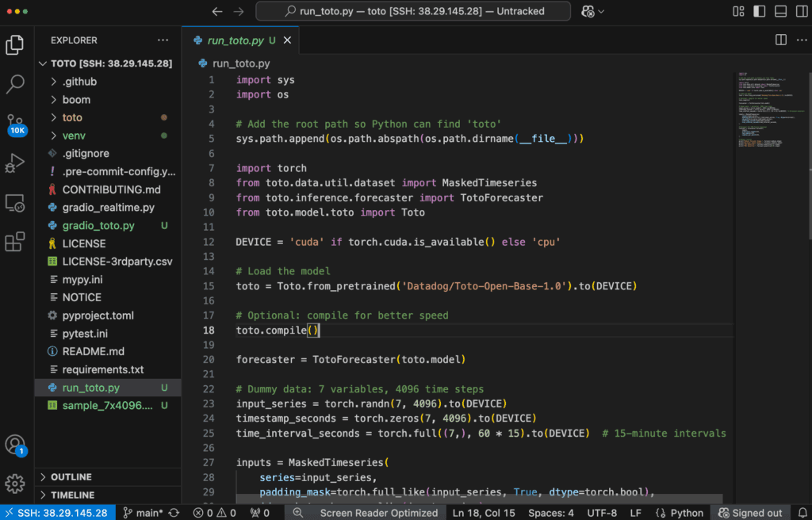Close the run_toto.py editor tab
The height and width of the screenshot is (520, 812).
287,40
